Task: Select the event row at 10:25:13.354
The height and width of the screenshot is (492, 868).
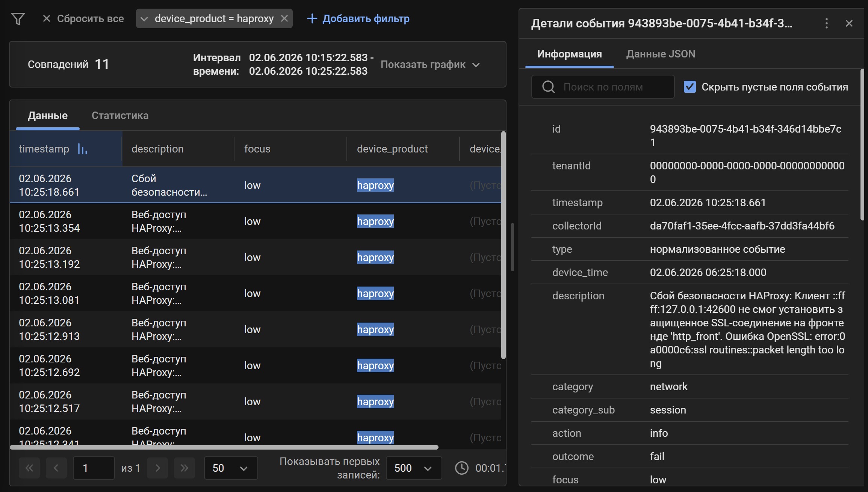Action: pos(256,221)
